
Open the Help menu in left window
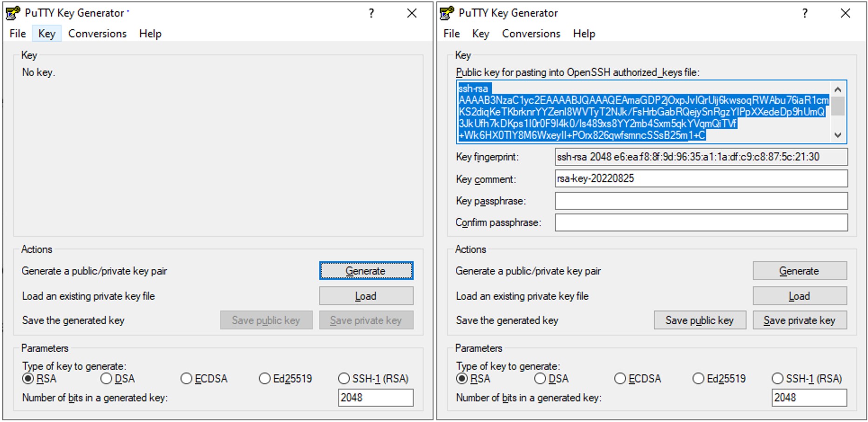point(150,33)
